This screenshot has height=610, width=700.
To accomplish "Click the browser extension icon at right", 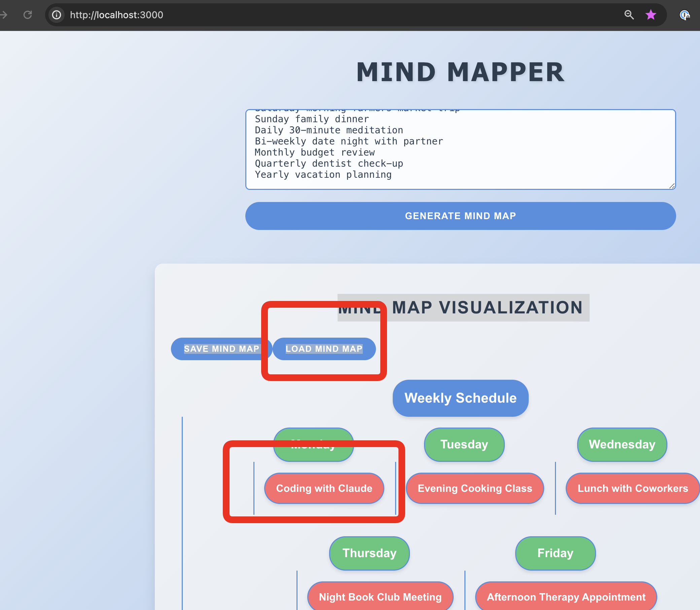I will pos(684,15).
